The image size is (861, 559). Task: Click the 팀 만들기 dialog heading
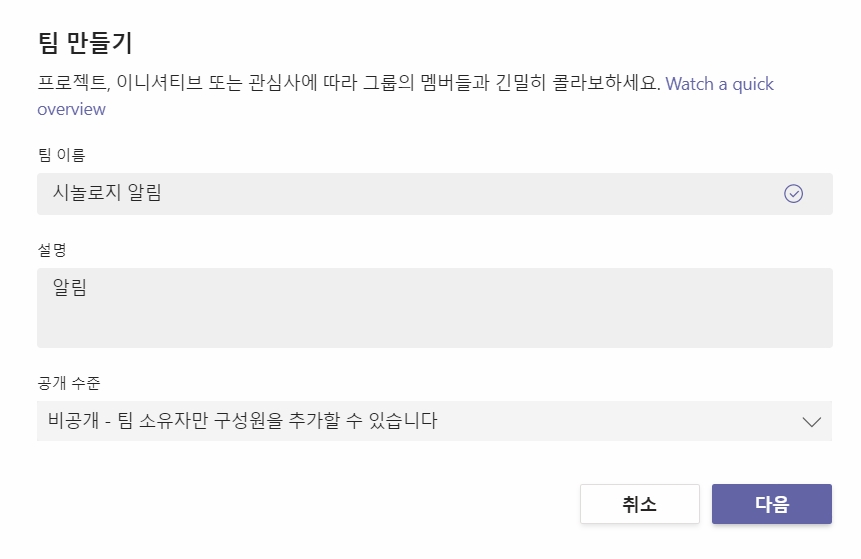[x=85, y=43]
